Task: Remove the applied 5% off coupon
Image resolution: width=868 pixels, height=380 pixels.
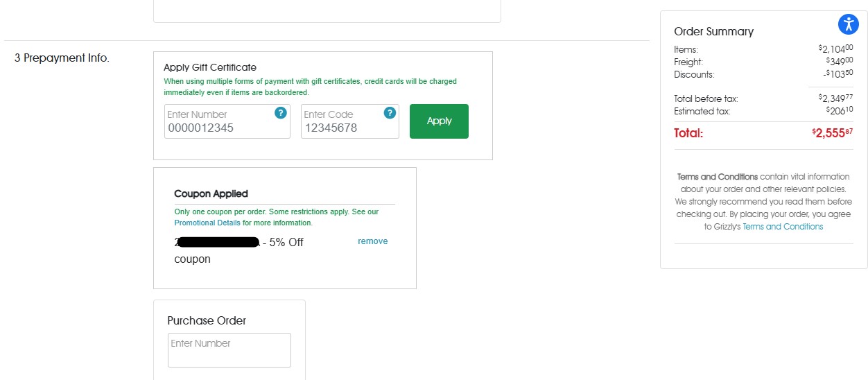Action: point(372,241)
